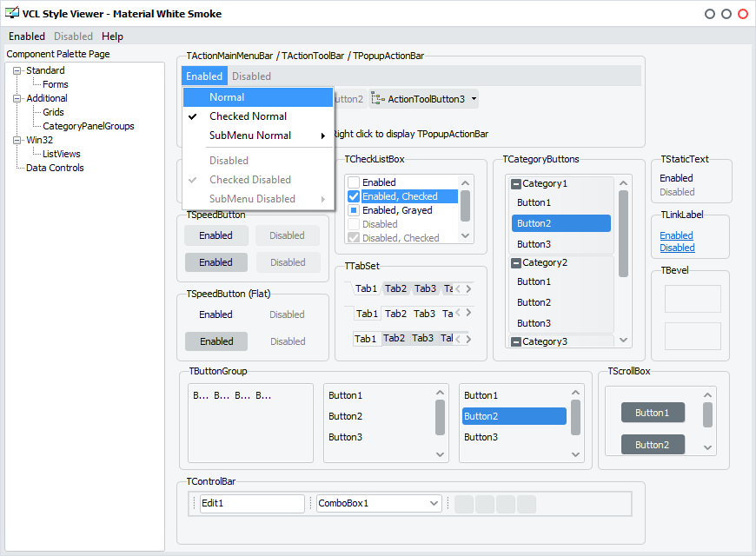Select the CategoryPanelGroups tree item
Screen dimensions: 756x556
[x=89, y=126]
